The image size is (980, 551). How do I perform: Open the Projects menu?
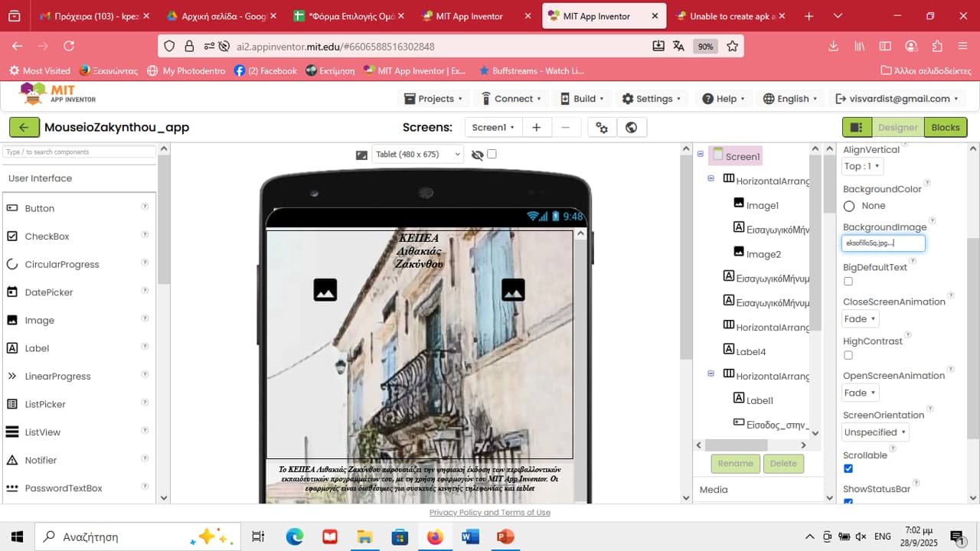point(433,99)
